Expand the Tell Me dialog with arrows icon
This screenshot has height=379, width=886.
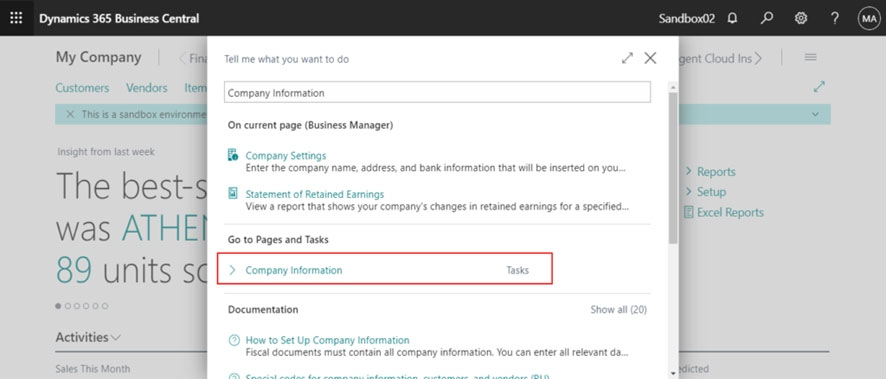(x=627, y=58)
